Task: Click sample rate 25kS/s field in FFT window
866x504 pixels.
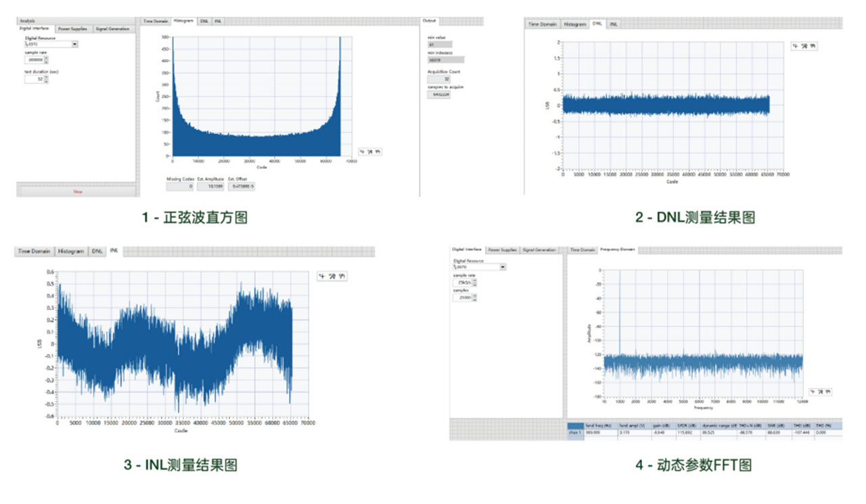Action: click(x=463, y=283)
